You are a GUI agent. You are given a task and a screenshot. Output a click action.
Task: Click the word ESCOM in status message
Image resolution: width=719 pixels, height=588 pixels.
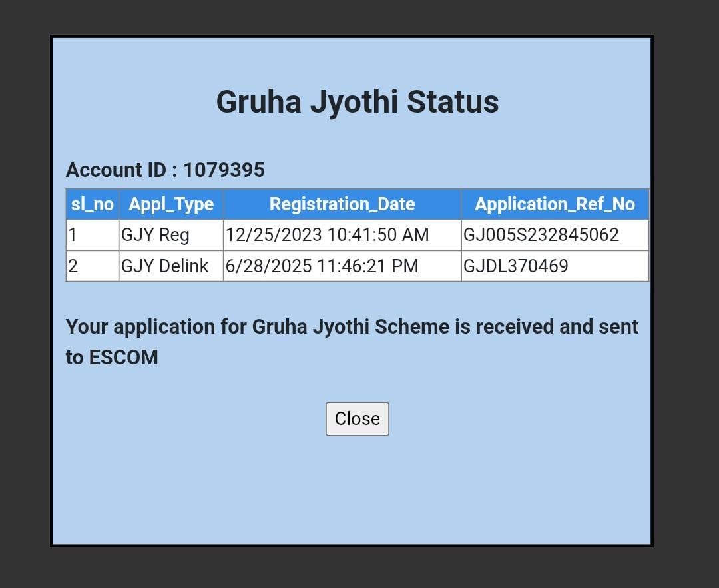coord(124,358)
